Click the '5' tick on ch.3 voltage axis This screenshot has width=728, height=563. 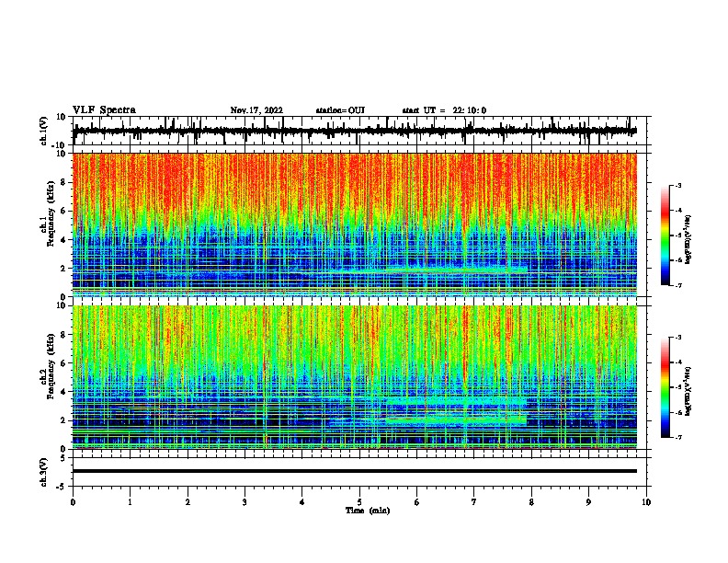pyautogui.click(x=64, y=458)
